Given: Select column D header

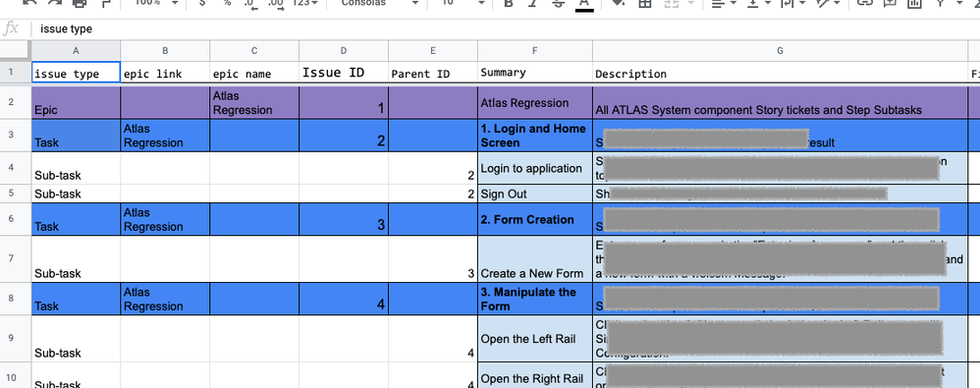Looking at the screenshot, I should pyautogui.click(x=344, y=51).
